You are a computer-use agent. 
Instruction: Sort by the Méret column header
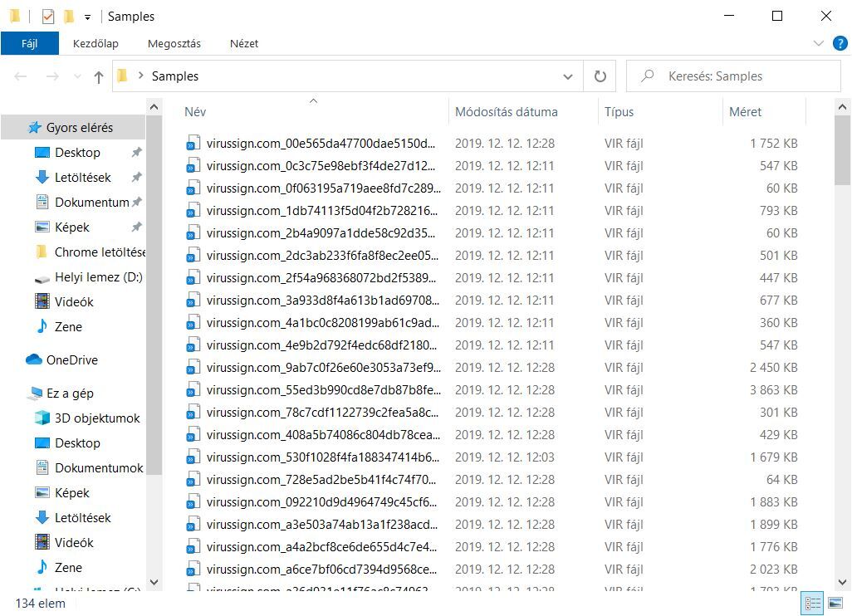tap(765, 112)
